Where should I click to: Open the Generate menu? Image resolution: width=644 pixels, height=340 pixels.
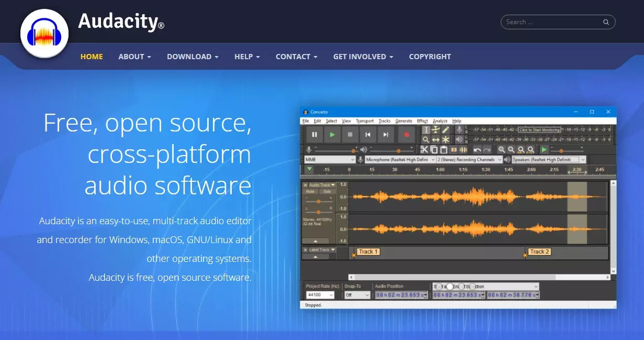pos(403,121)
